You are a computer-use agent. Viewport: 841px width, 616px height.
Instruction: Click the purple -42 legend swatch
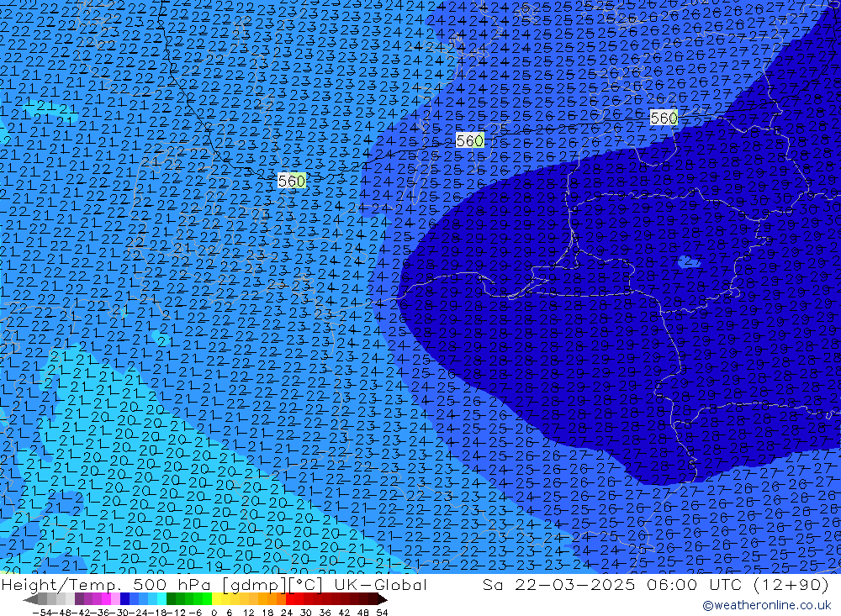pyautogui.click(x=79, y=599)
